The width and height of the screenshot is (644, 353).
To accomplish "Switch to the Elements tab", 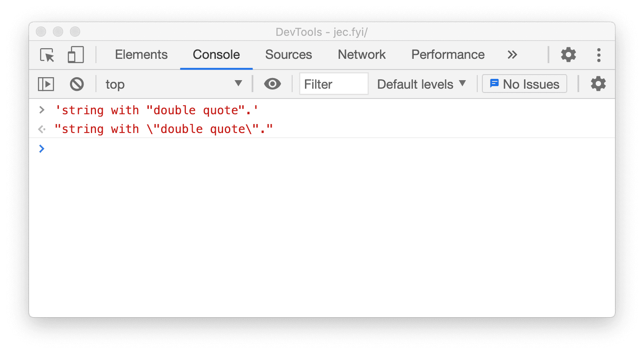I will coord(141,55).
